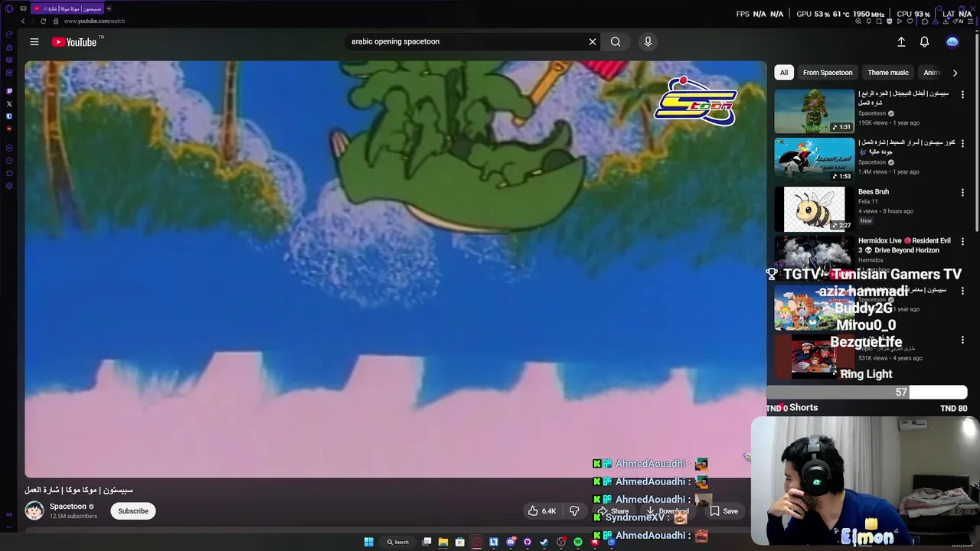Click the 'Hermidox Live' Resident Evil video title
980x551 pixels.
coord(904,246)
